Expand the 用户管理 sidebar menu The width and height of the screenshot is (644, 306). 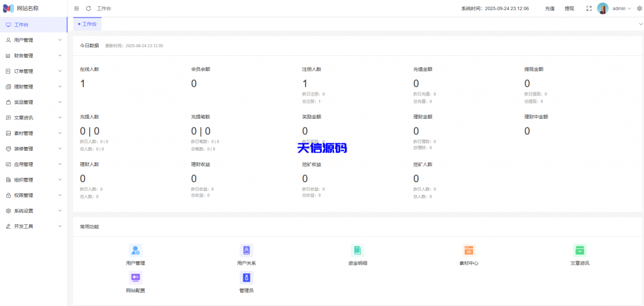[33, 40]
